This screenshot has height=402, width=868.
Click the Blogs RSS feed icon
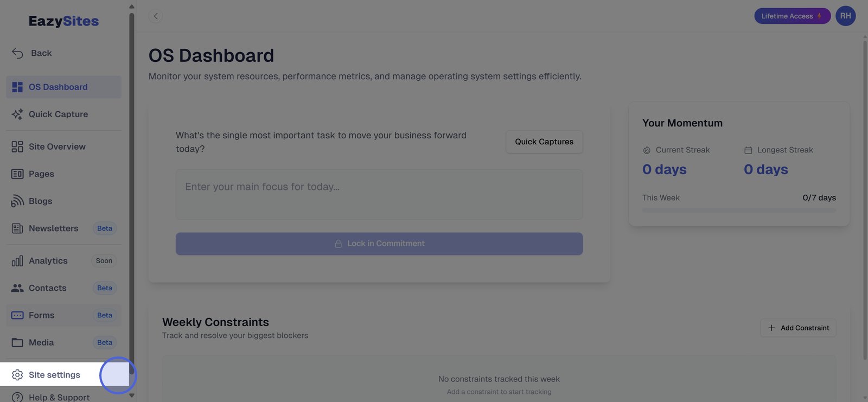point(17,201)
